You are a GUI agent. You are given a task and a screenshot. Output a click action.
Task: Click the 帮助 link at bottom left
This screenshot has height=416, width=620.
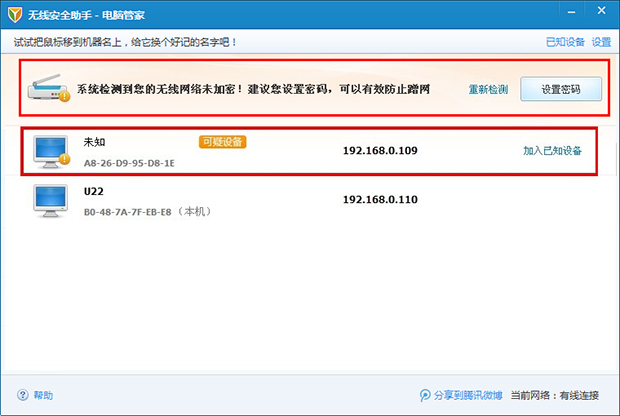[43, 395]
